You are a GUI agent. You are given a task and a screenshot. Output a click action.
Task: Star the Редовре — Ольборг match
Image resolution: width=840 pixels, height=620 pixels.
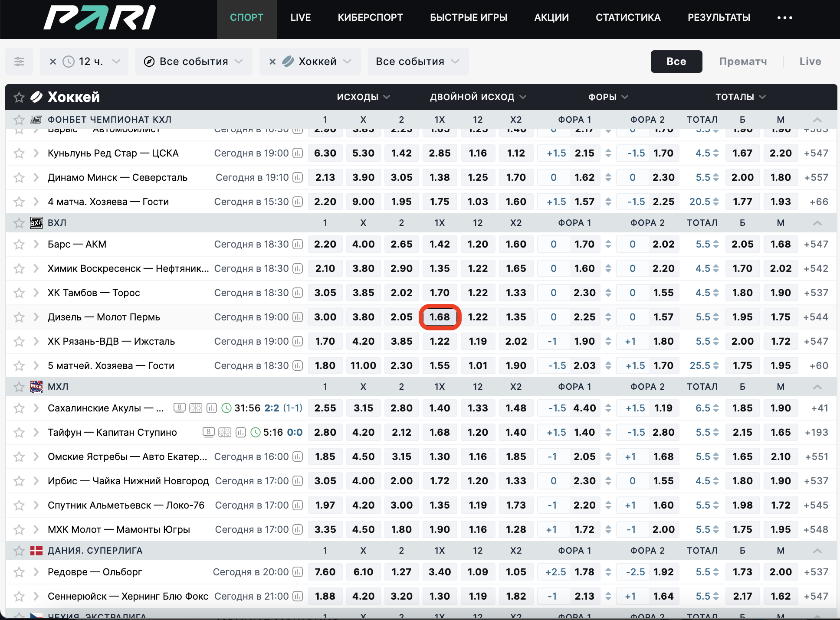[19, 572]
